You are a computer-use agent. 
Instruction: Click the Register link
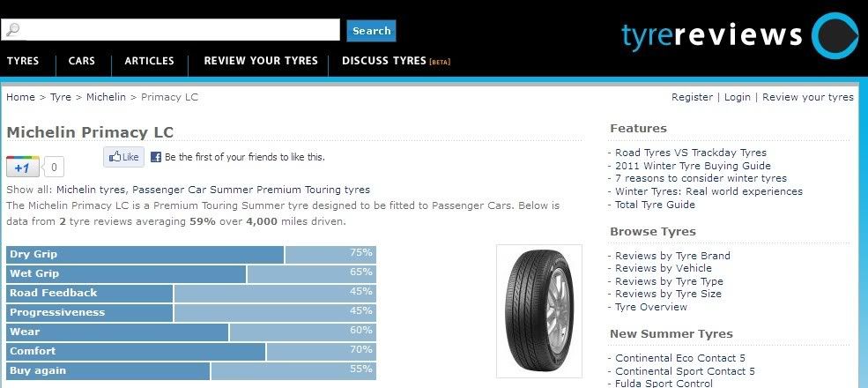click(x=692, y=97)
